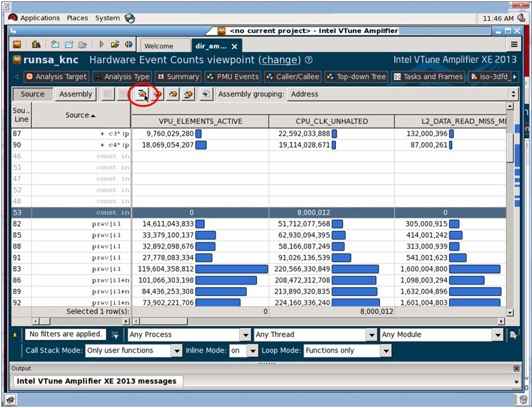Toggle the Source view button
Image resolution: width=532 pixels, height=408 pixels.
pos(32,94)
